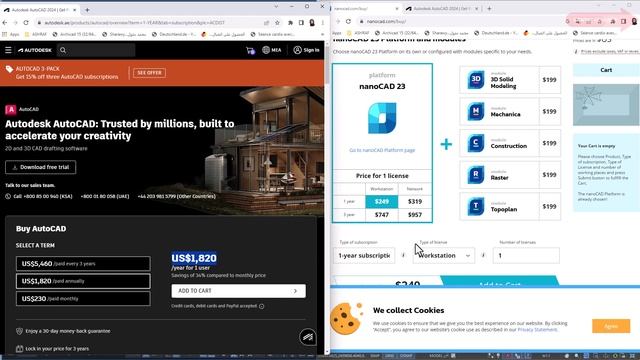The image size is (640, 360).
Task: Open the Workstation license type dropdown
Action: click(x=444, y=256)
